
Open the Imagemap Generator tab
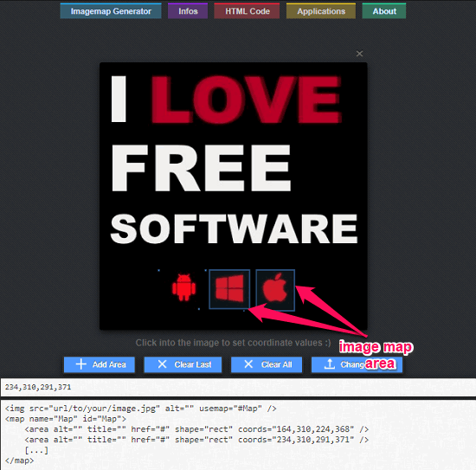click(111, 11)
